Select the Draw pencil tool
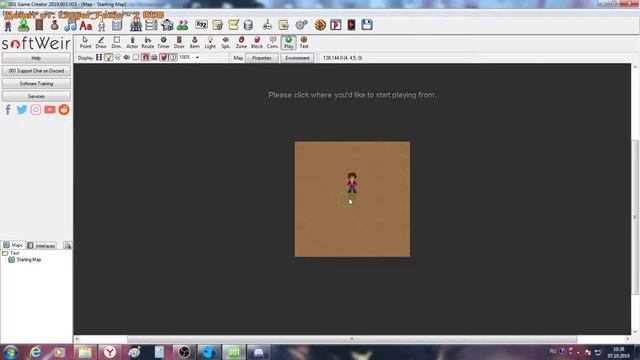The height and width of the screenshot is (360, 640). coord(101,42)
